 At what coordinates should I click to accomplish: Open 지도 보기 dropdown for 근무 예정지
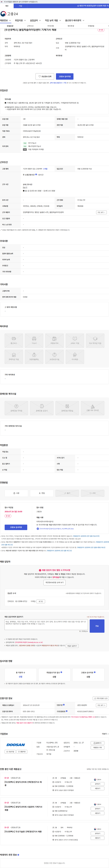[x=101, y=212]
